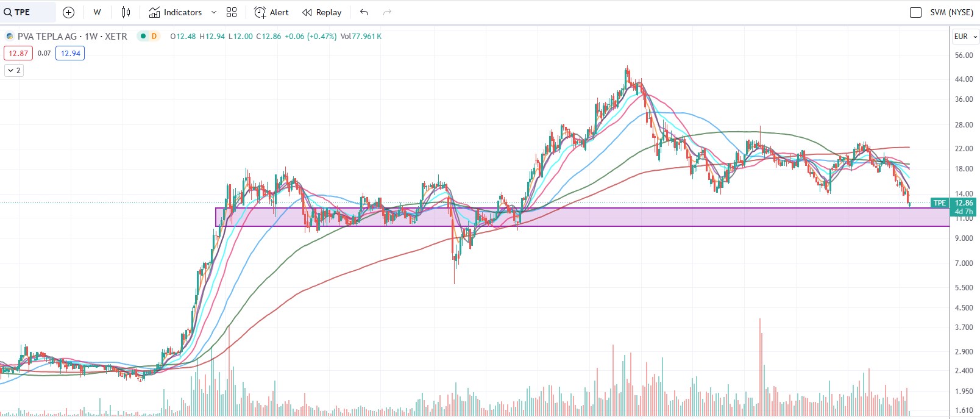980x419 pixels.
Task: Open the candlestick chart style icon
Action: 126,12
